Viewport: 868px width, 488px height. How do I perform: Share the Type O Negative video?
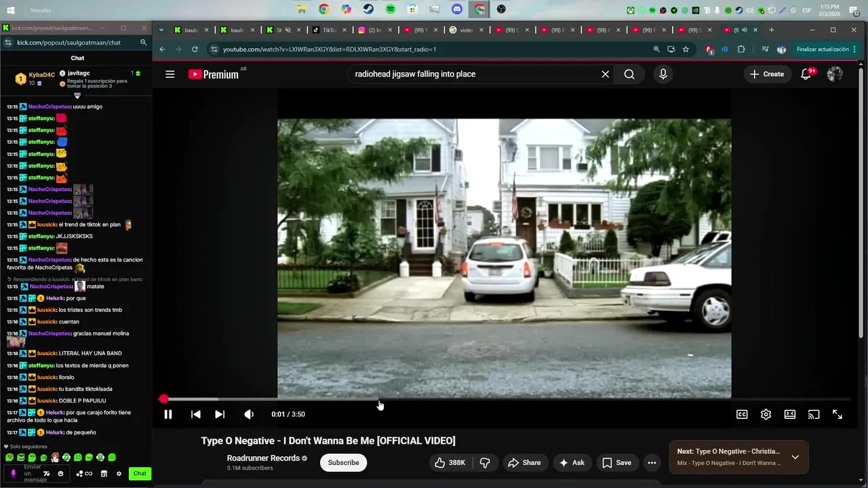click(524, 462)
